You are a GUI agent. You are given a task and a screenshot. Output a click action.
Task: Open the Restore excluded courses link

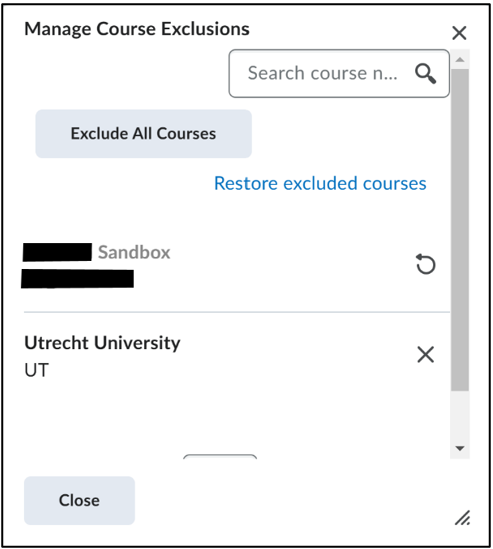(320, 183)
